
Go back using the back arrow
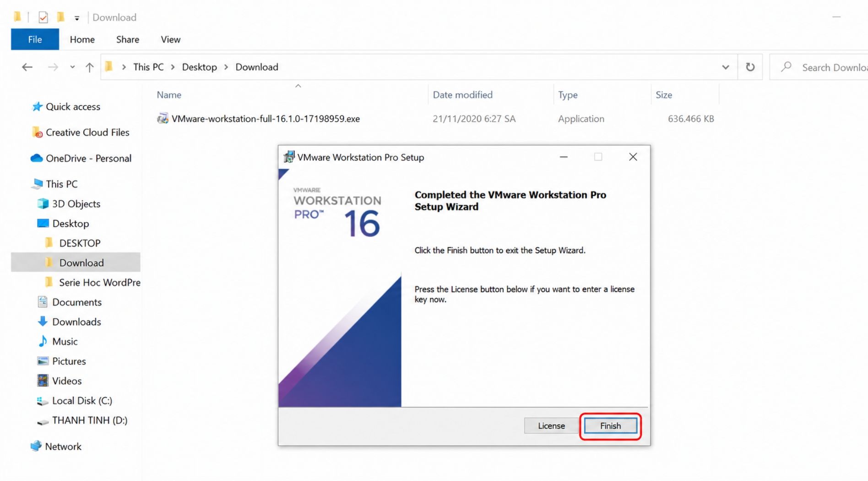pyautogui.click(x=27, y=67)
